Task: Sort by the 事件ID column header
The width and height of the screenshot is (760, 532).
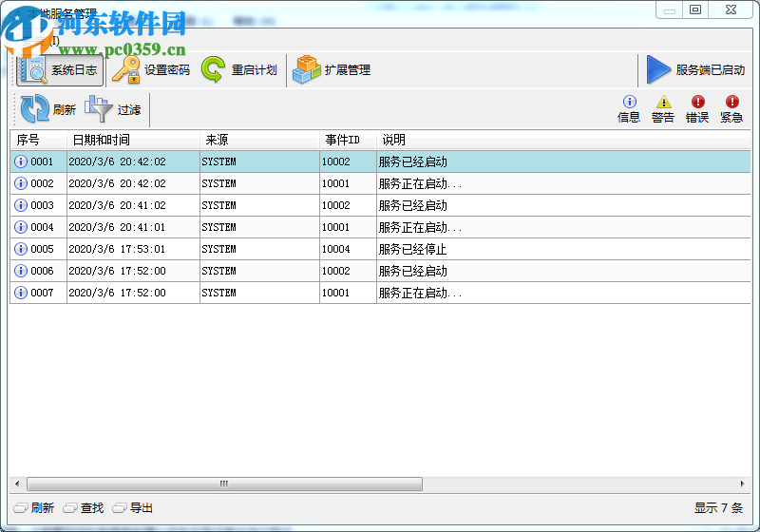Action: 348,140
